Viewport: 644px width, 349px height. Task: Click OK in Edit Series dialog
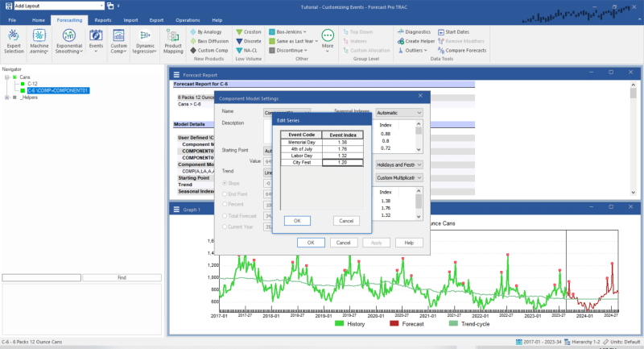coord(297,221)
